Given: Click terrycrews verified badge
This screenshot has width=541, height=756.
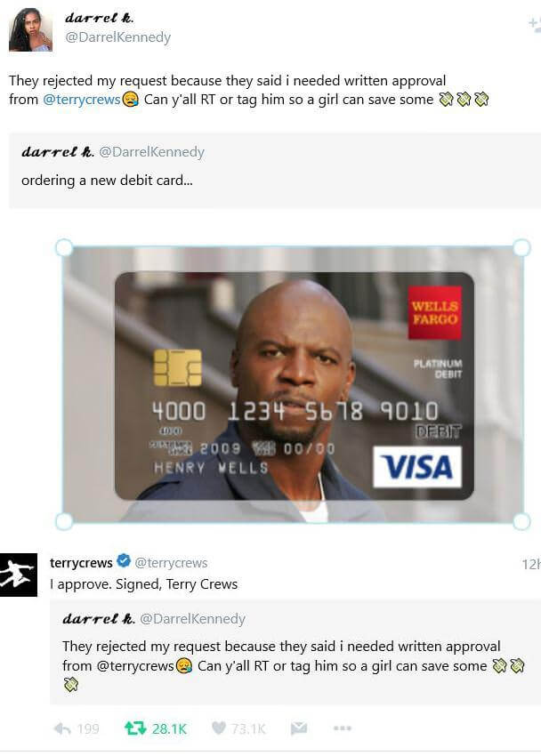Looking at the screenshot, I should pos(124,560).
